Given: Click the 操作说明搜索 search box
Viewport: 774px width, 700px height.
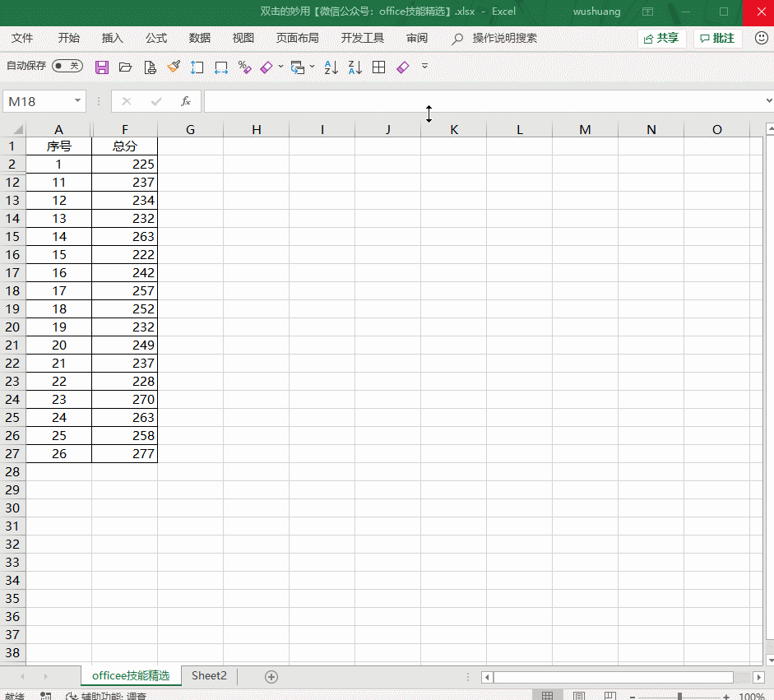Looking at the screenshot, I should 504,38.
